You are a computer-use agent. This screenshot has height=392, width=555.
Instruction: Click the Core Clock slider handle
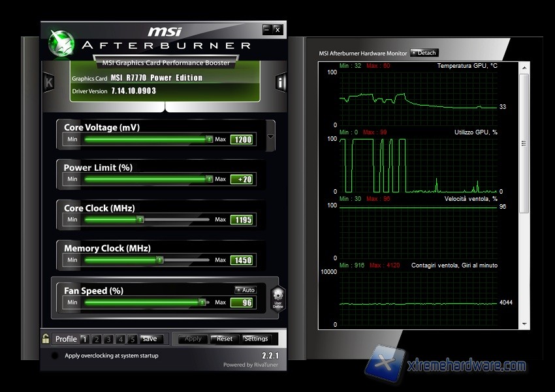click(x=140, y=220)
